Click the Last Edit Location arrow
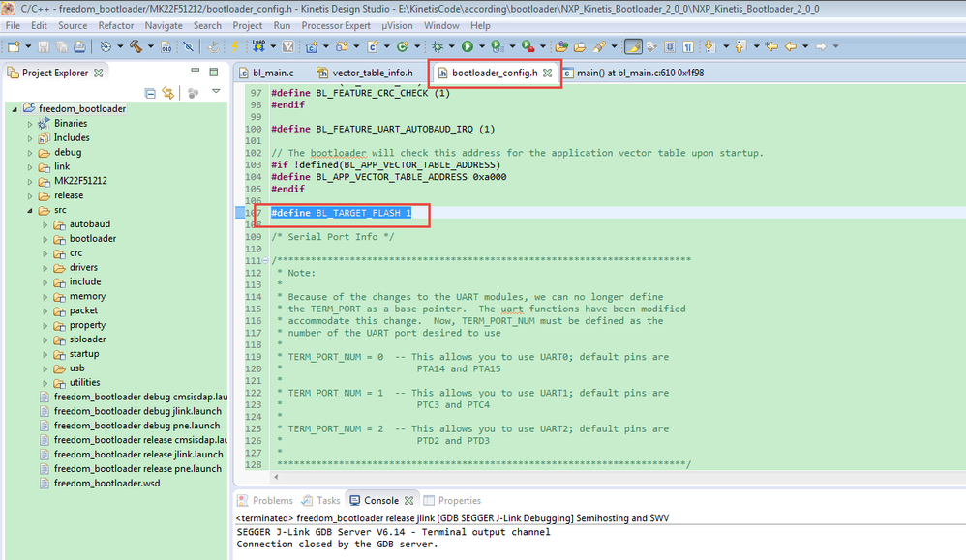 point(771,46)
